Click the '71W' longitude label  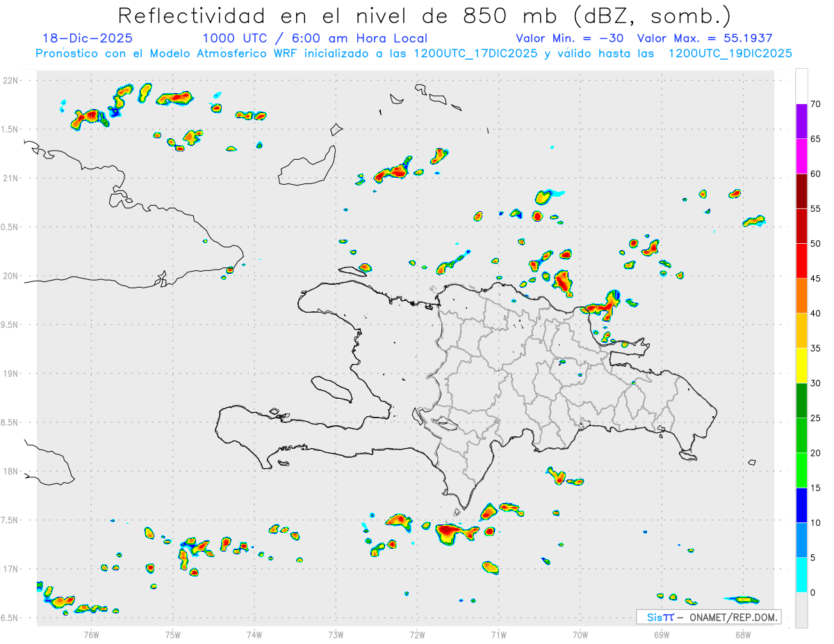pos(498,634)
